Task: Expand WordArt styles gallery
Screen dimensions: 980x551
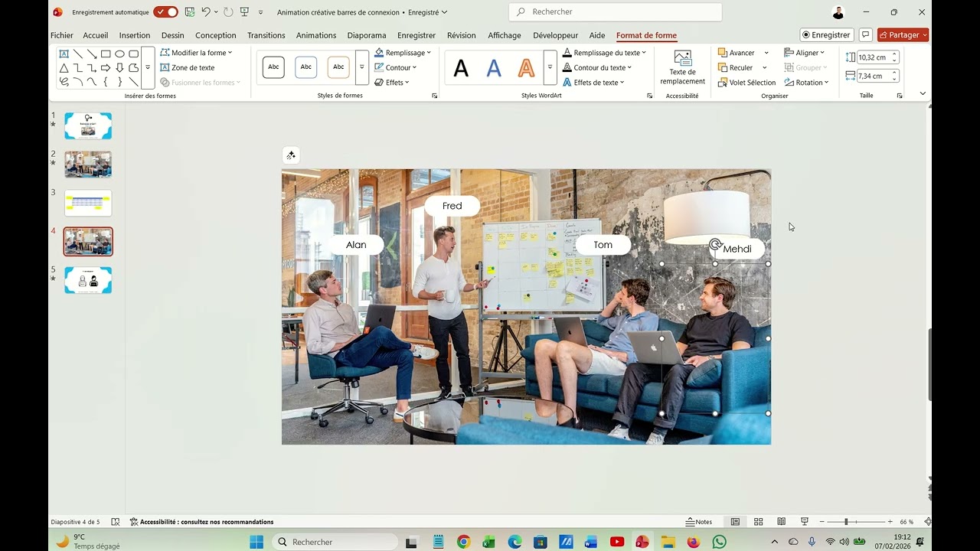Action: click(x=550, y=67)
